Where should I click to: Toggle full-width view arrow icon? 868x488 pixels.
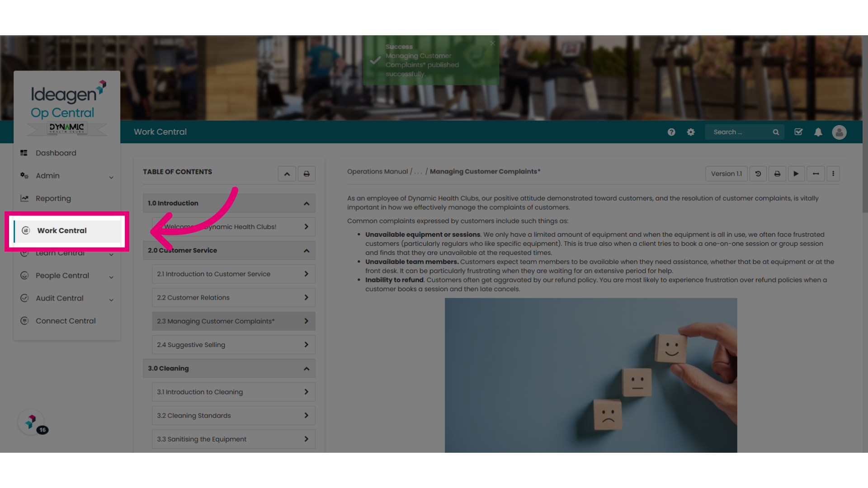[816, 174]
